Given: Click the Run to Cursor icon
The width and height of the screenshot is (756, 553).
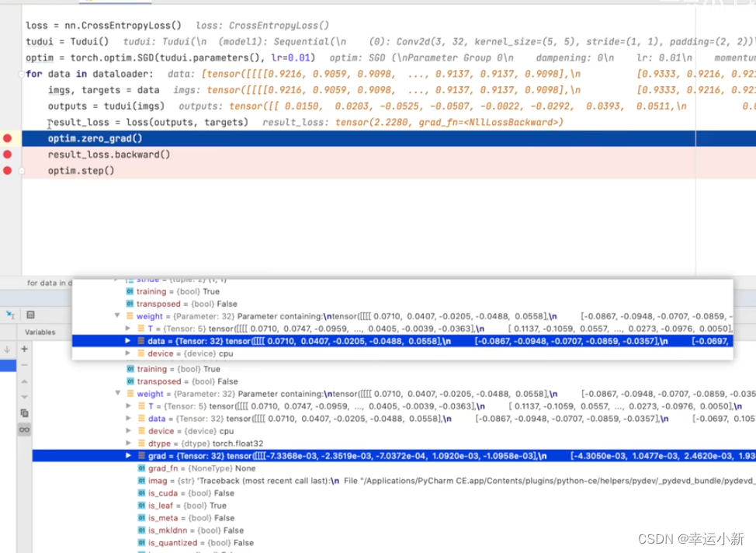Looking at the screenshot, I should point(11,315).
